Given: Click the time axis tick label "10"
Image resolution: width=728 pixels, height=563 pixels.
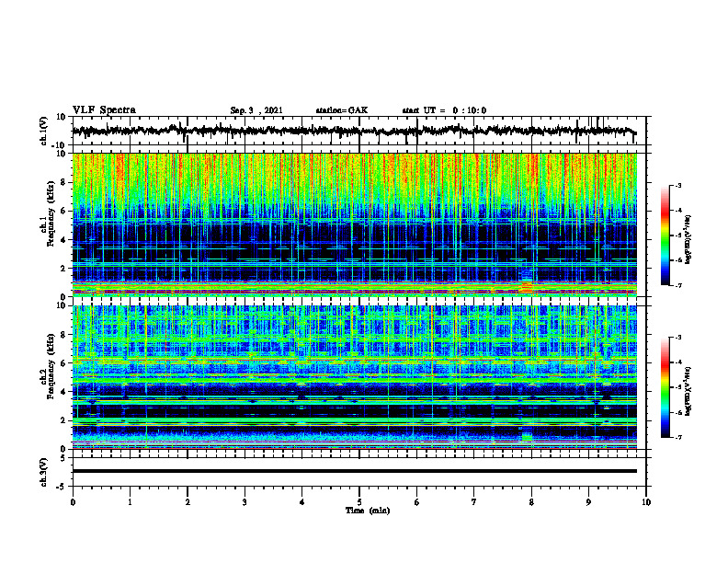Looking at the screenshot, I should click(x=646, y=502).
